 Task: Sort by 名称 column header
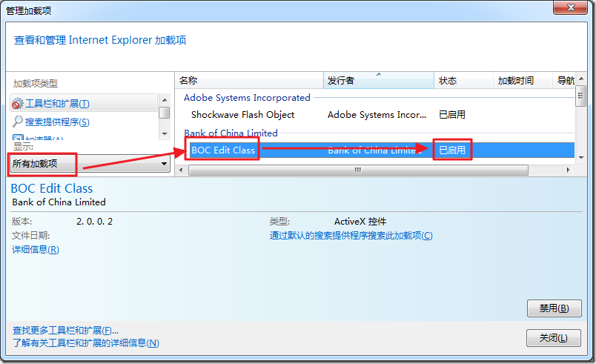(249, 81)
